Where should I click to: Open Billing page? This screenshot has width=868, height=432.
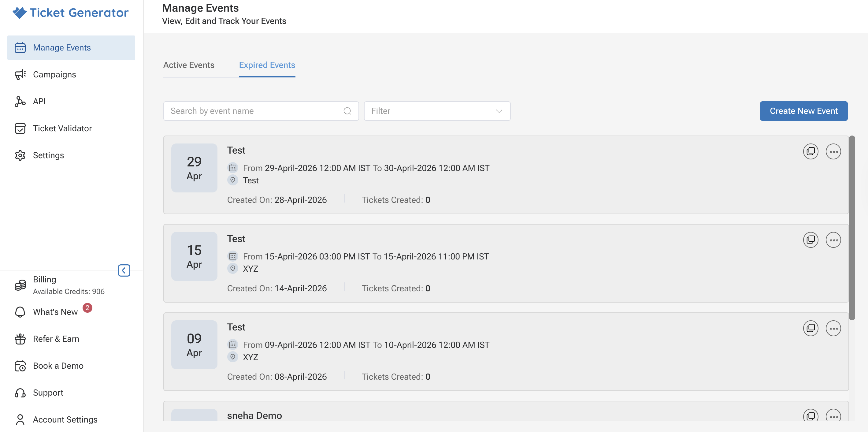(x=44, y=279)
